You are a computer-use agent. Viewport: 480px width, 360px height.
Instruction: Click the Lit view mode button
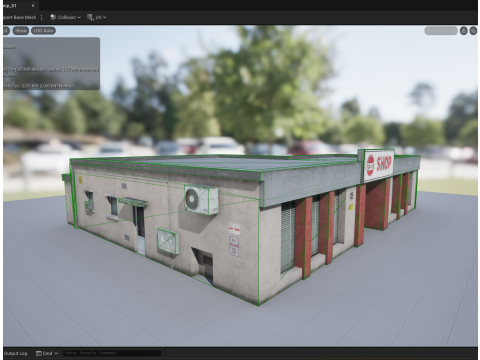(6, 31)
